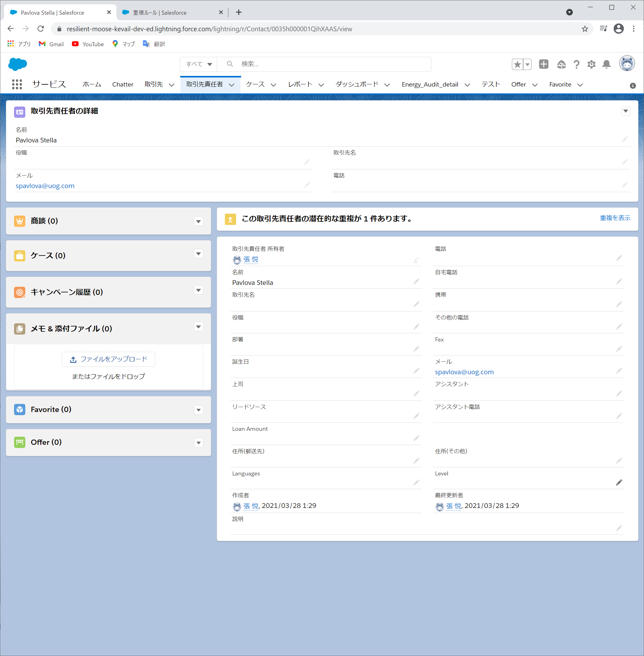Click the Salesforce cloud logo
Screen dimensions: 644x656
17,64
